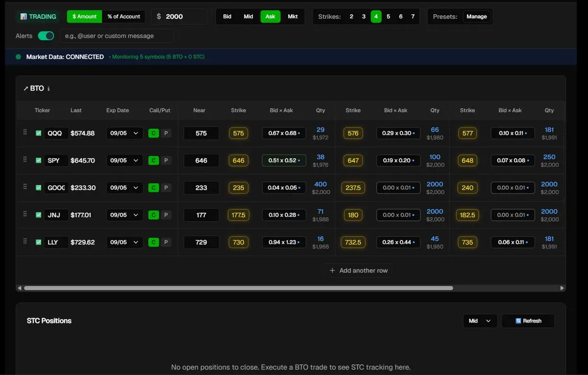Set Strikes count to 3
Image resolution: width=588 pixels, height=375 pixels.
(364, 17)
